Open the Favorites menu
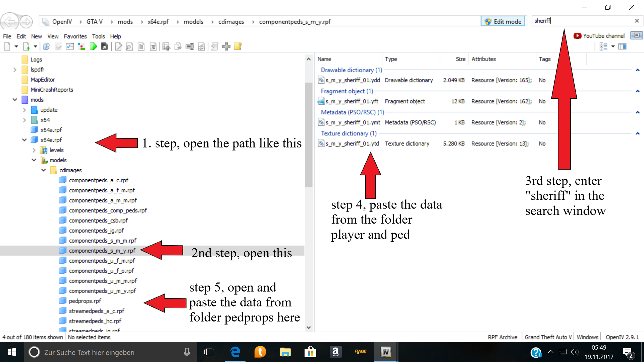Screen dimensions: 644x362 click(75, 36)
